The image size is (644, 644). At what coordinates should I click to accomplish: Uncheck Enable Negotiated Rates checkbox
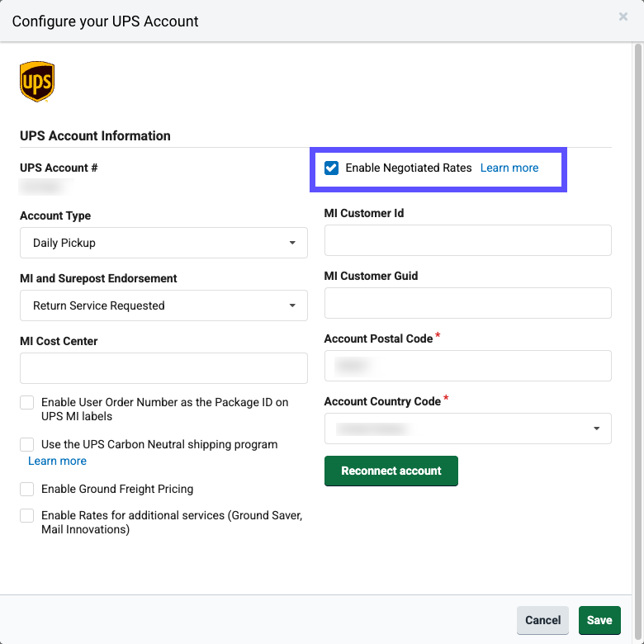click(331, 168)
